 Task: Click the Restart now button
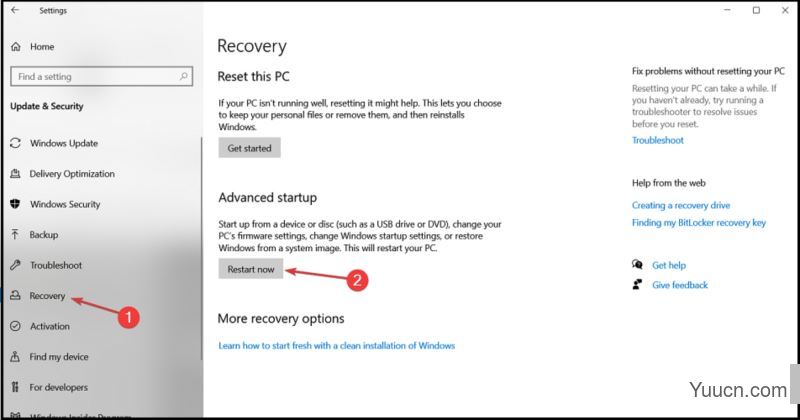pos(251,269)
